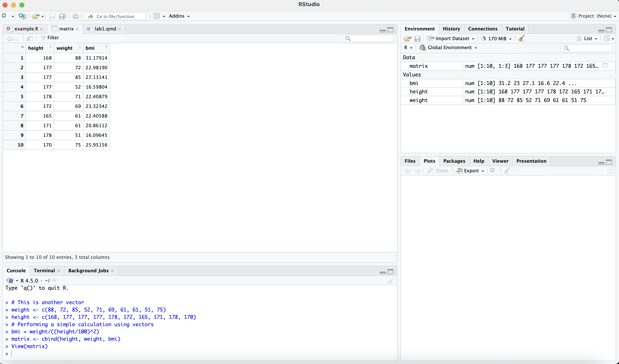The image size is (619, 364).
Task: Click the Print icon in toolbar
Action: [76, 16]
